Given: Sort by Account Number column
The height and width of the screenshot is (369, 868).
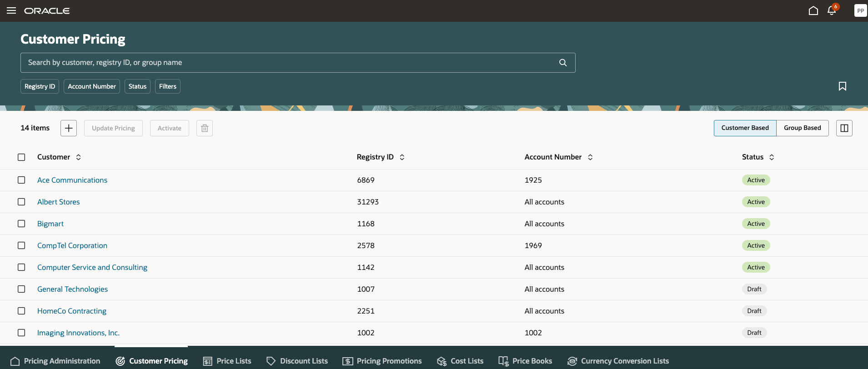Looking at the screenshot, I should click(590, 157).
